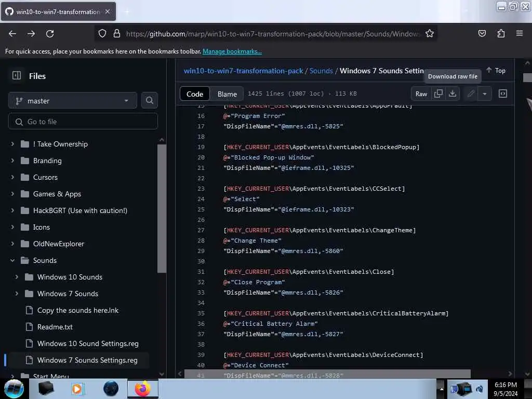Click line number 27 in the code
The width and height of the screenshot is (532, 399).
point(201,230)
